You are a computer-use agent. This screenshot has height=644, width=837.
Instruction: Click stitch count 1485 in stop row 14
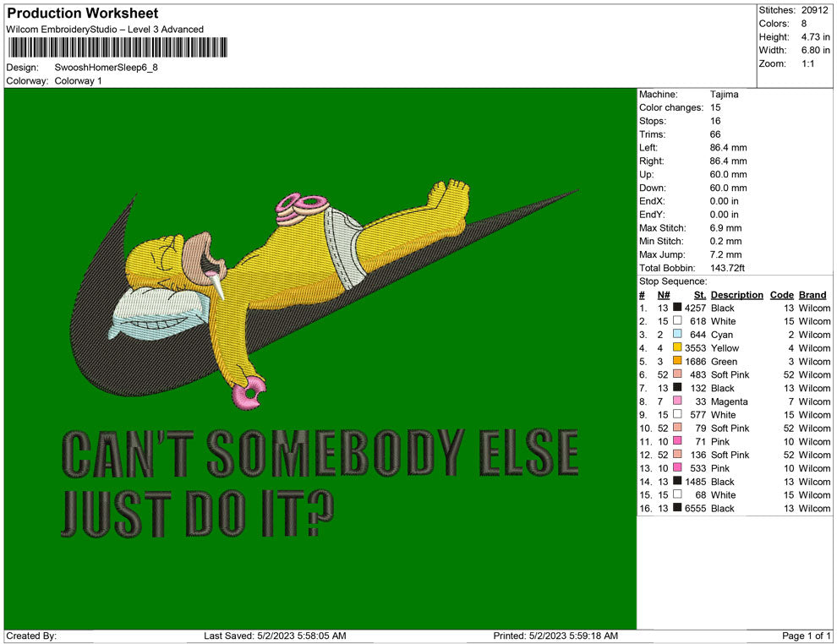696,482
